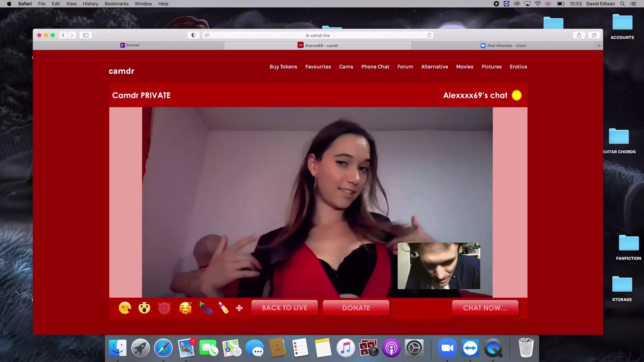
Task: Add more emojis with the plus icon
Action: click(239, 308)
